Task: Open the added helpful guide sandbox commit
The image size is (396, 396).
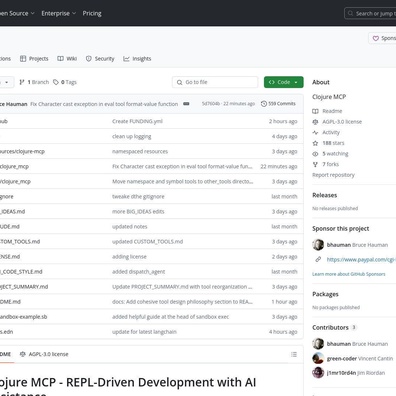Action: pyautogui.click(x=171, y=317)
